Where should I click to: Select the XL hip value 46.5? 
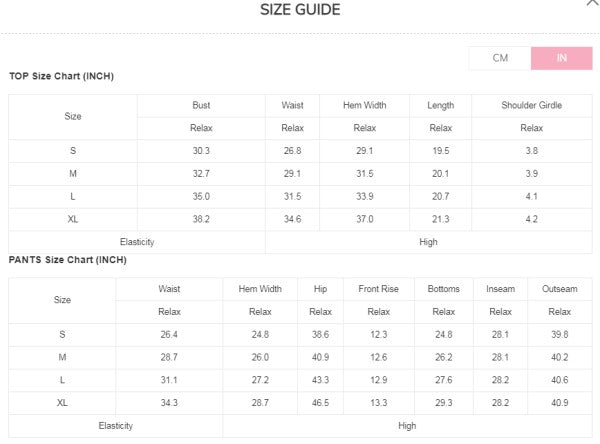click(320, 402)
